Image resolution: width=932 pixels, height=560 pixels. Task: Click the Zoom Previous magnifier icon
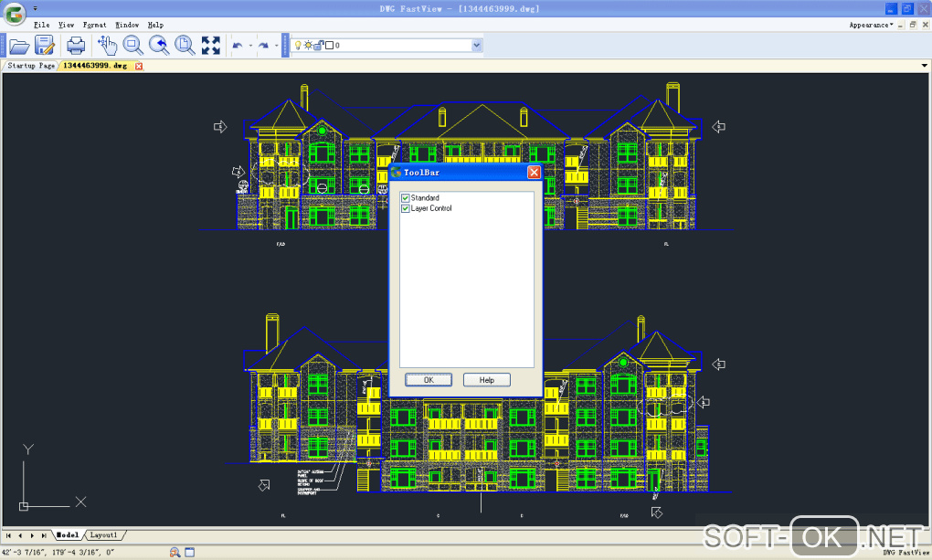click(159, 45)
